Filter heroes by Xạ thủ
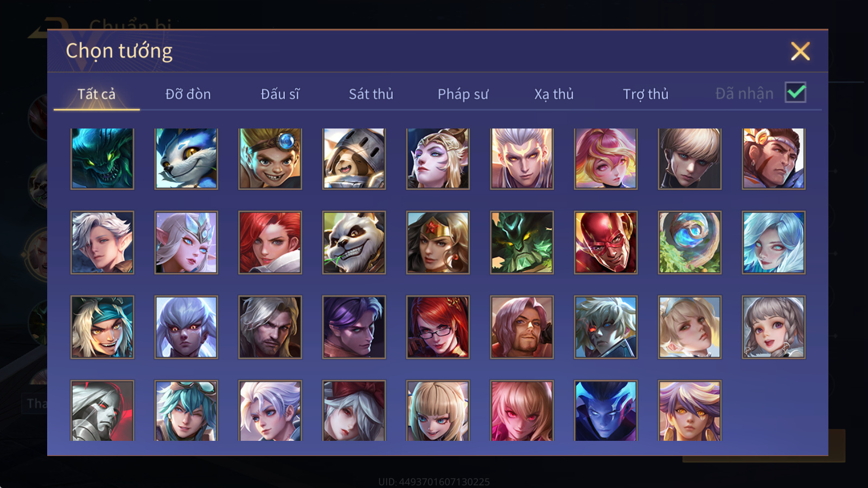This screenshot has width=868, height=488. (x=554, y=94)
